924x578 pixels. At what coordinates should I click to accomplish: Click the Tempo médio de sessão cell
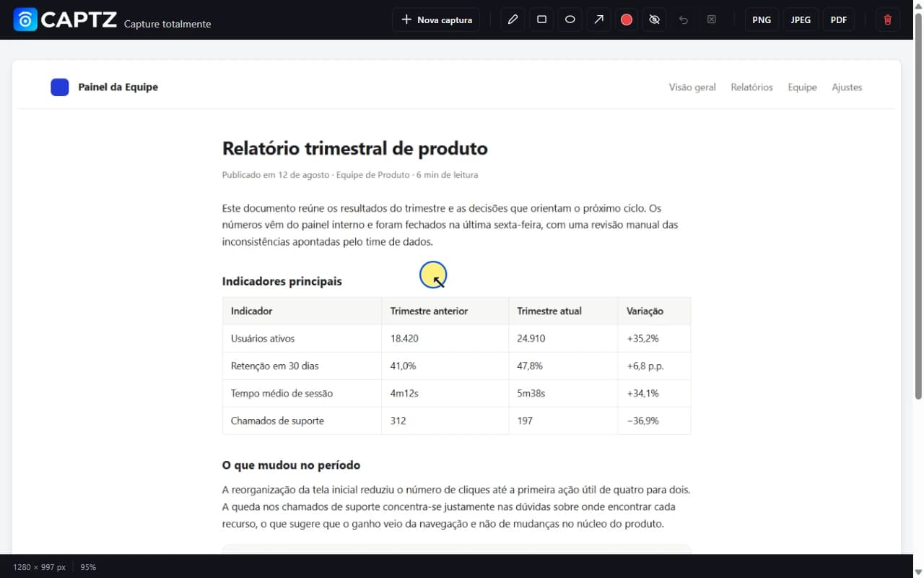point(302,393)
